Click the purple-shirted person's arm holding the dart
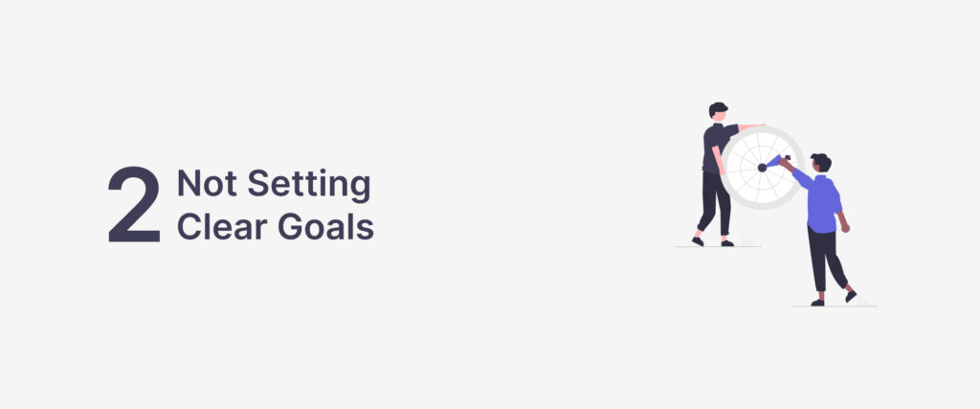980x409 pixels. pyautogui.click(x=800, y=176)
